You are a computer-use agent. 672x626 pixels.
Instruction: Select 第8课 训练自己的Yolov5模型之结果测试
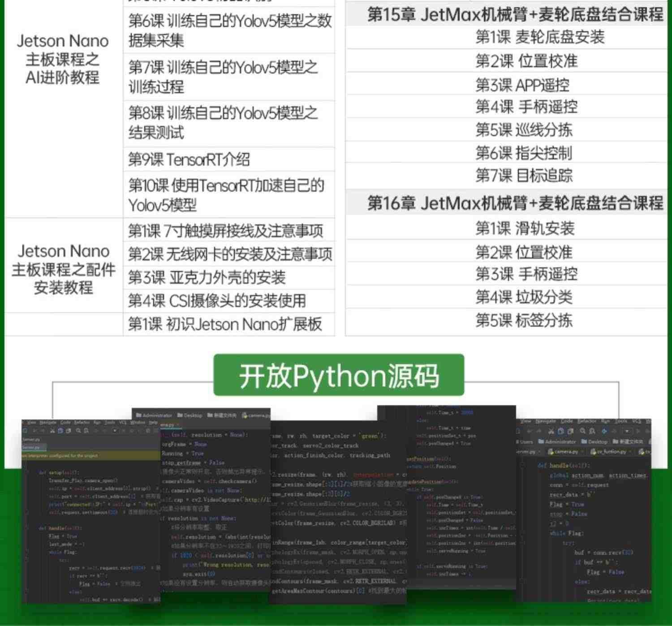point(229,123)
